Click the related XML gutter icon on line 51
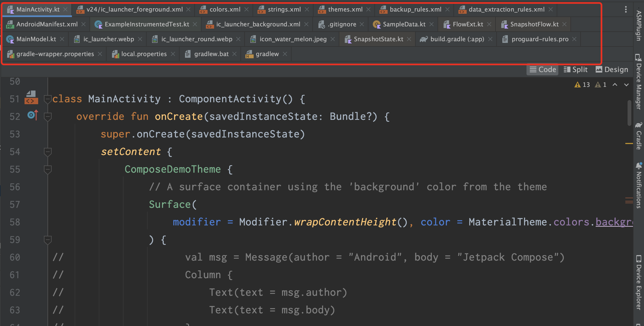This screenshot has height=326, width=644. (31, 97)
